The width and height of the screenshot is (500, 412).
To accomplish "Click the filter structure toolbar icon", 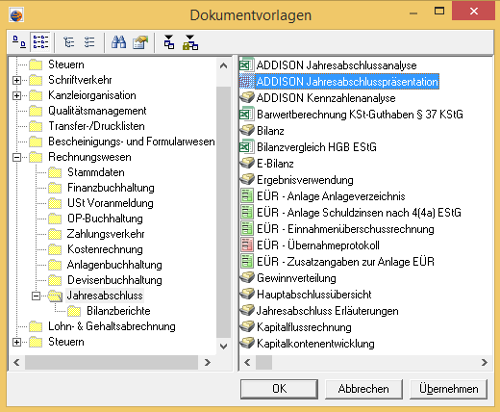I will coord(169,42).
